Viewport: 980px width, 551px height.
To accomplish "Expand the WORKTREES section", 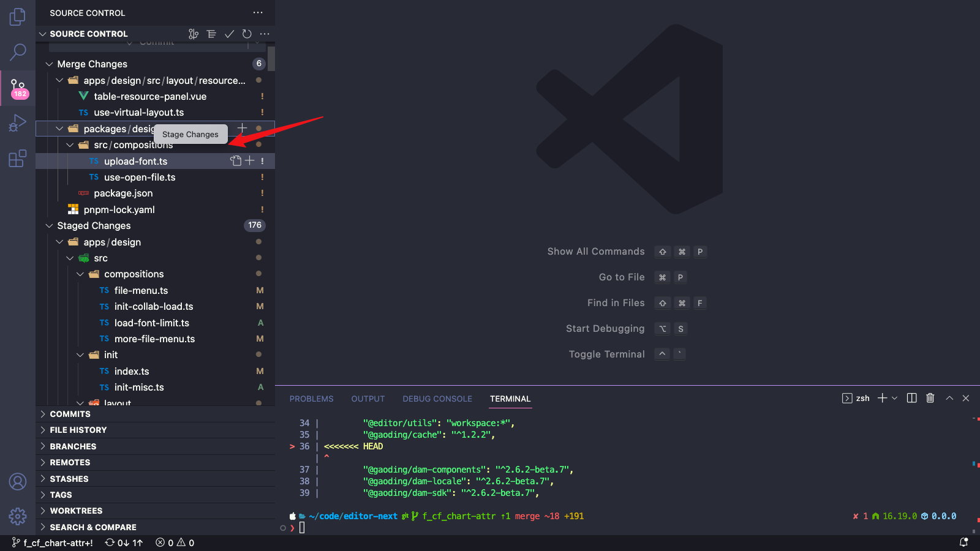I will tap(155, 511).
